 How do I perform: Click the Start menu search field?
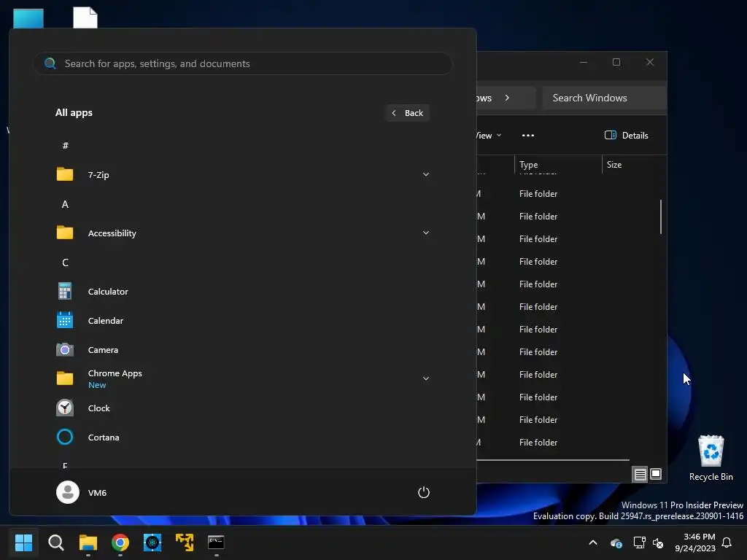[242, 63]
